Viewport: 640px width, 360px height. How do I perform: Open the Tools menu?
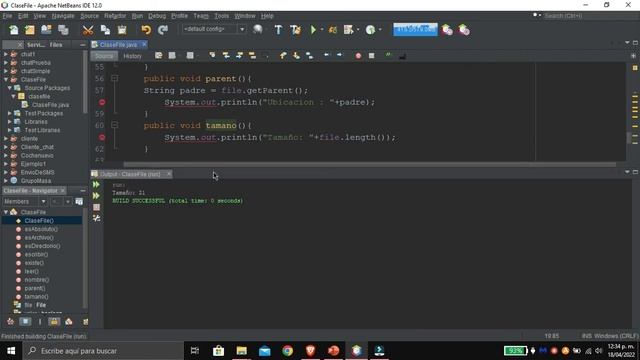click(x=222, y=16)
